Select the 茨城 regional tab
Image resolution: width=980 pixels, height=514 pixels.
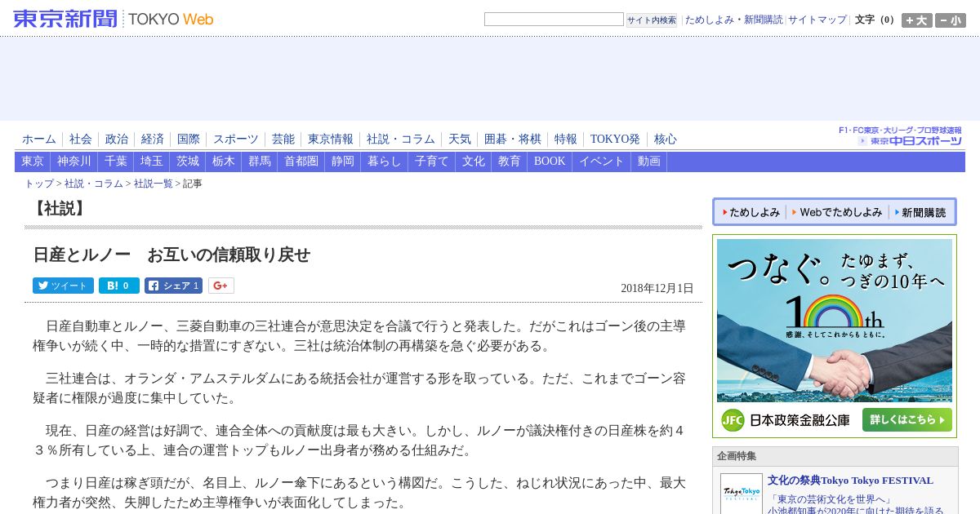pyautogui.click(x=188, y=162)
